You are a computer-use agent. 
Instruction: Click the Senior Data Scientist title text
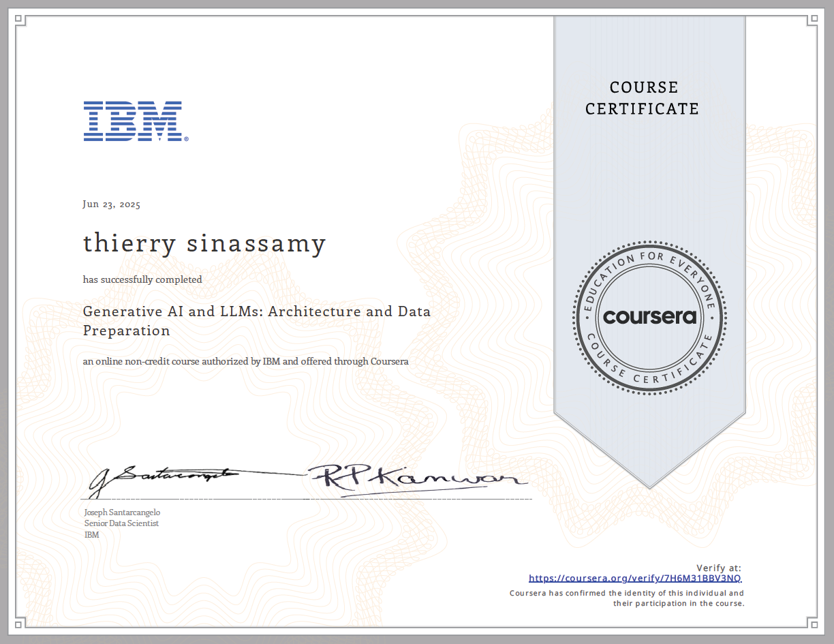click(120, 523)
